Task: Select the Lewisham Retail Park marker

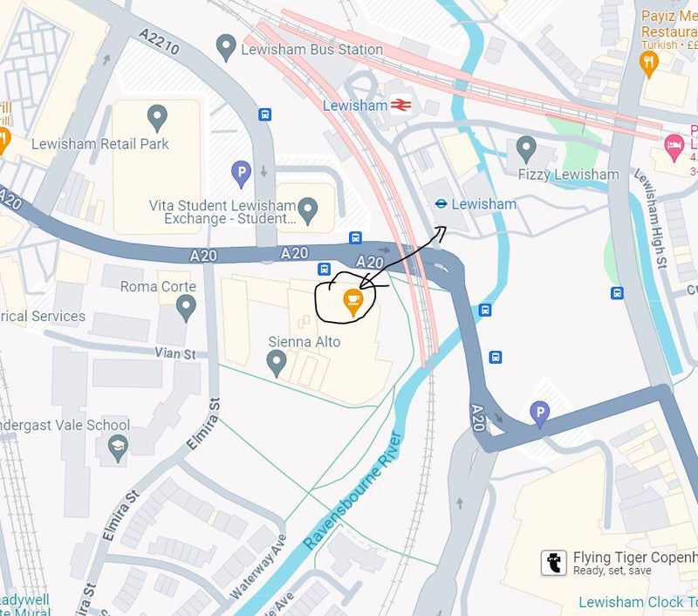Action: (x=157, y=118)
